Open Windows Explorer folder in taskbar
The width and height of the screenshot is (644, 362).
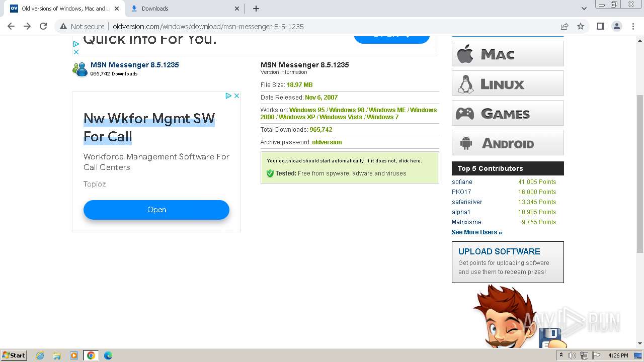(57, 355)
